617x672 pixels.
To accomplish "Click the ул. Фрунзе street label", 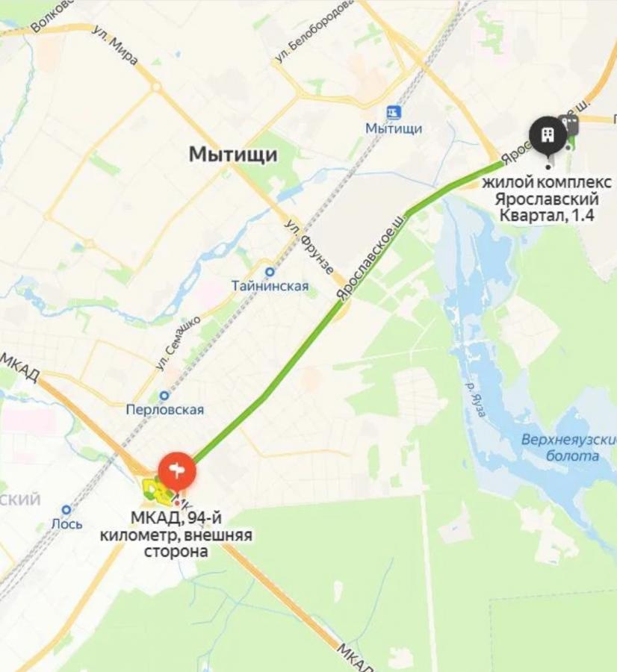I will (x=310, y=247).
